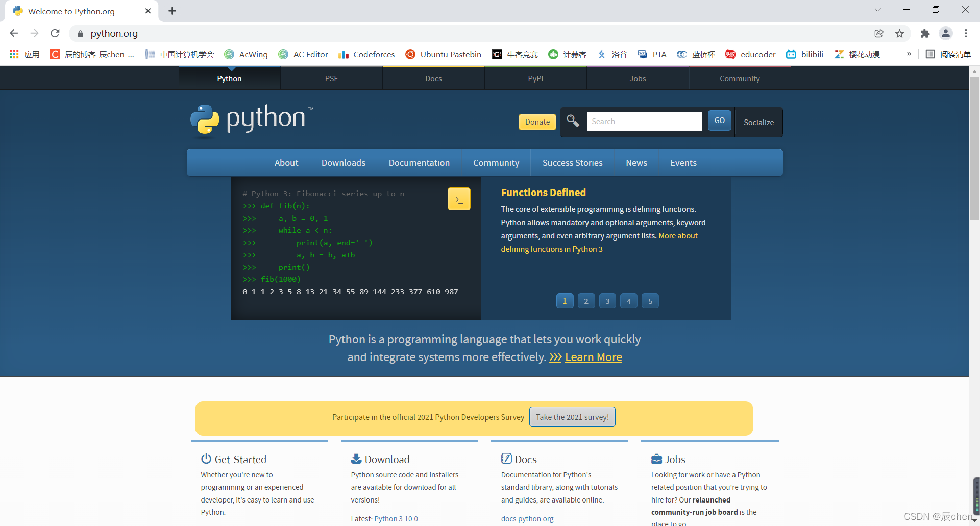Screen dimensions: 980x526
Task: Open the educoder bookmark
Action: pos(750,54)
